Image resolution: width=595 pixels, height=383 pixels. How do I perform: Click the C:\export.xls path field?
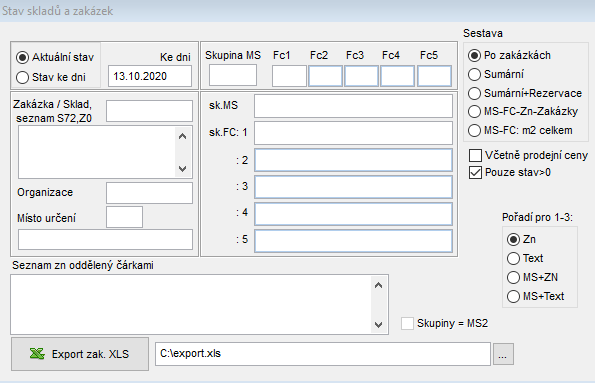click(x=323, y=354)
